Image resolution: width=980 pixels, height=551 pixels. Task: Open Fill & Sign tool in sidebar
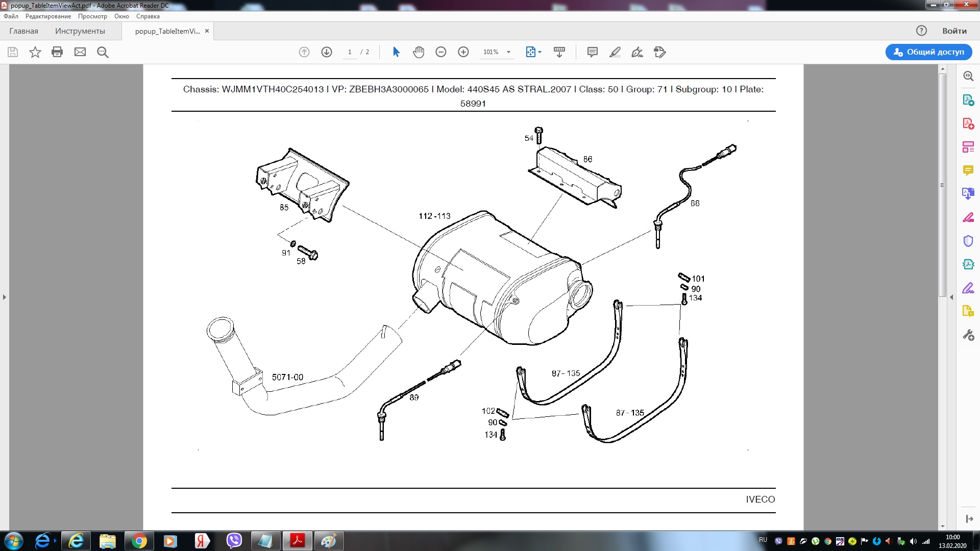[968, 288]
